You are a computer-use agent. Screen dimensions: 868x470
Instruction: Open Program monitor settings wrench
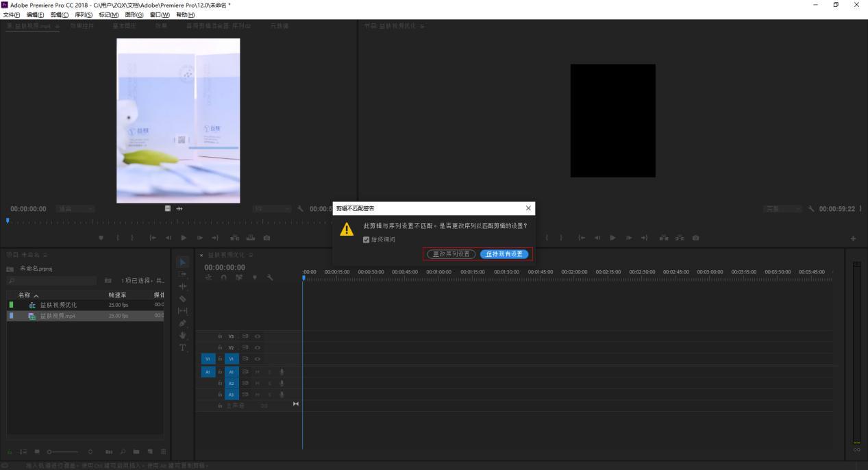811,209
